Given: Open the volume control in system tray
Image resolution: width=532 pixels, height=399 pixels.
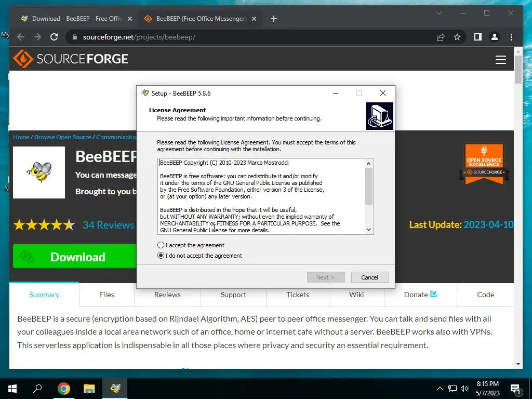Looking at the screenshot, I should point(464,389).
